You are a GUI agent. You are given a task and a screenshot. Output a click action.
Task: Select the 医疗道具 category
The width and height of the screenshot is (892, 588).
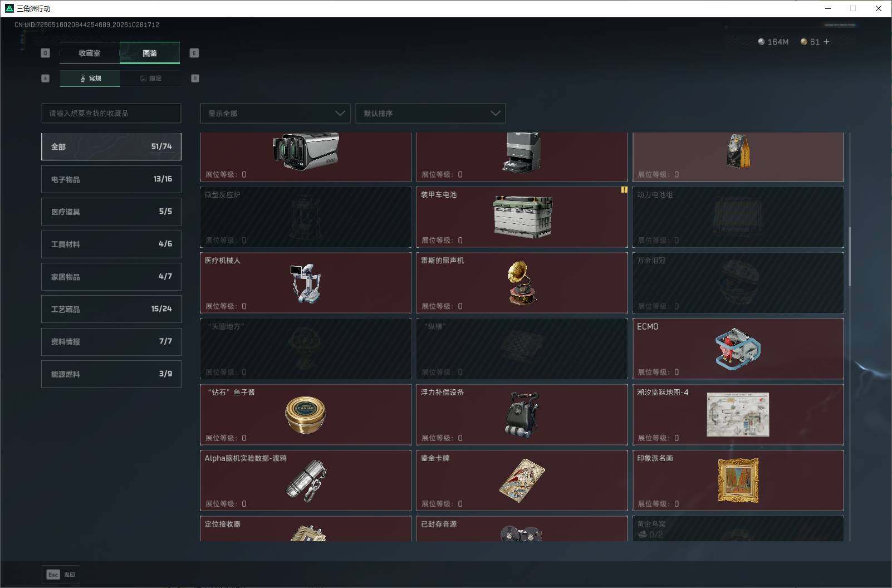[111, 212]
